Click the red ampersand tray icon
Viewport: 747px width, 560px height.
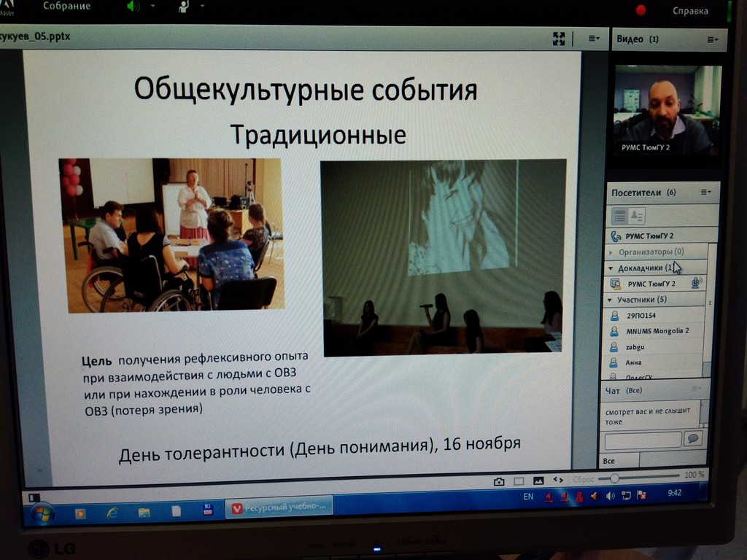[x=579, y=497]
